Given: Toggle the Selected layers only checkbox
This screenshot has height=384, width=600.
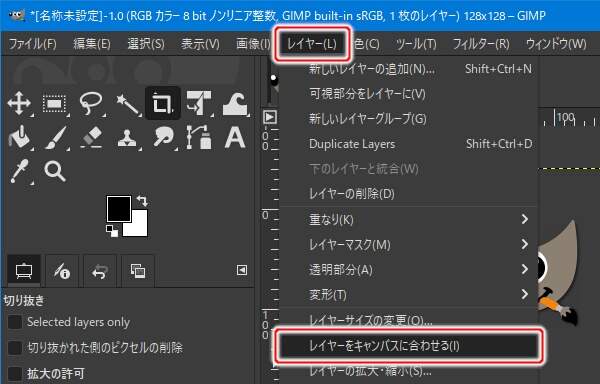Looking at the screenshot, I should click(x=15, y=322).
